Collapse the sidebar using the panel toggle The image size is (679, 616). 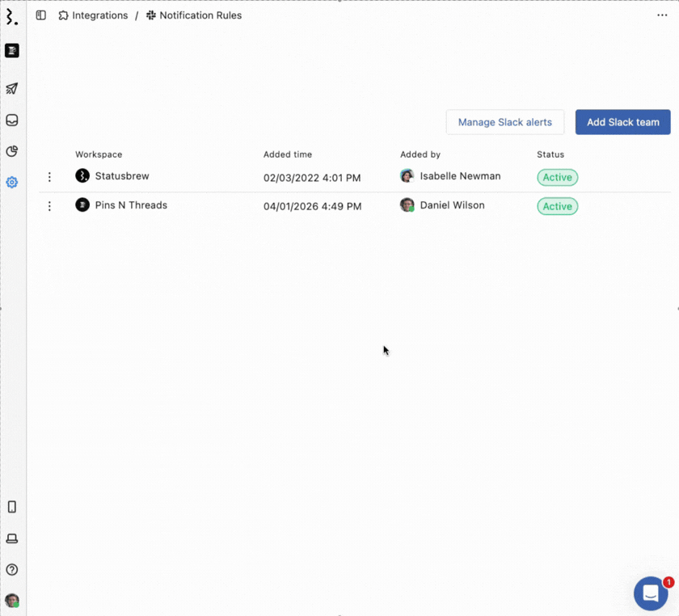coord(40,15)
